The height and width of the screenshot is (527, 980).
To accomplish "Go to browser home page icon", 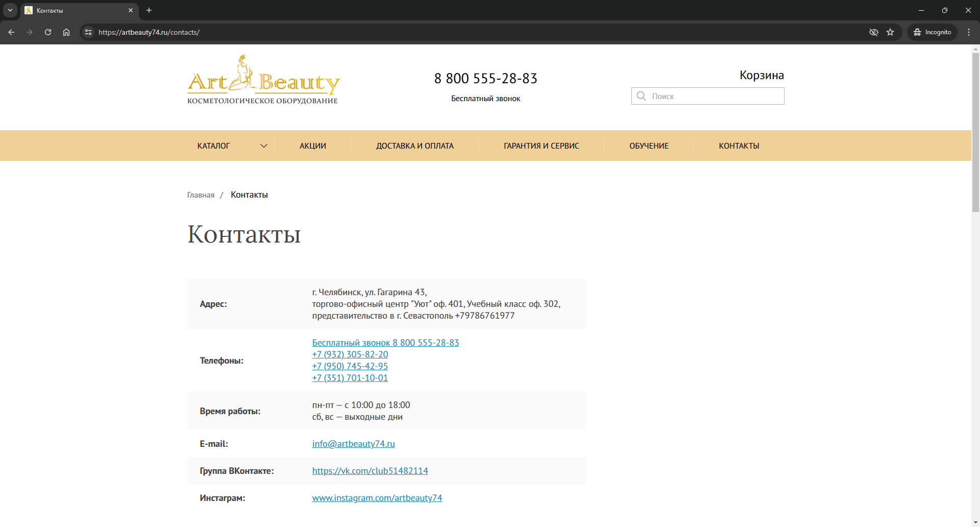I will pyautogui.click(x=66, y=32).
